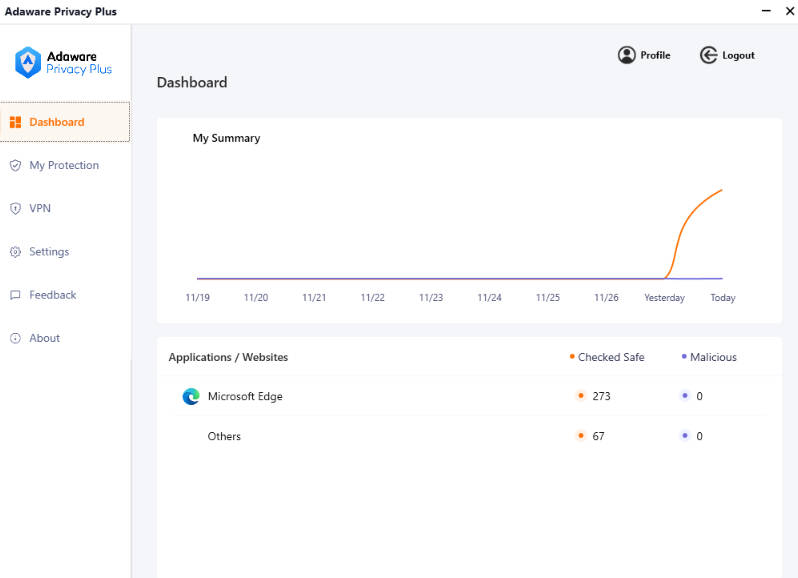Click the 11/24 date on the chart

tap(489, 298)
